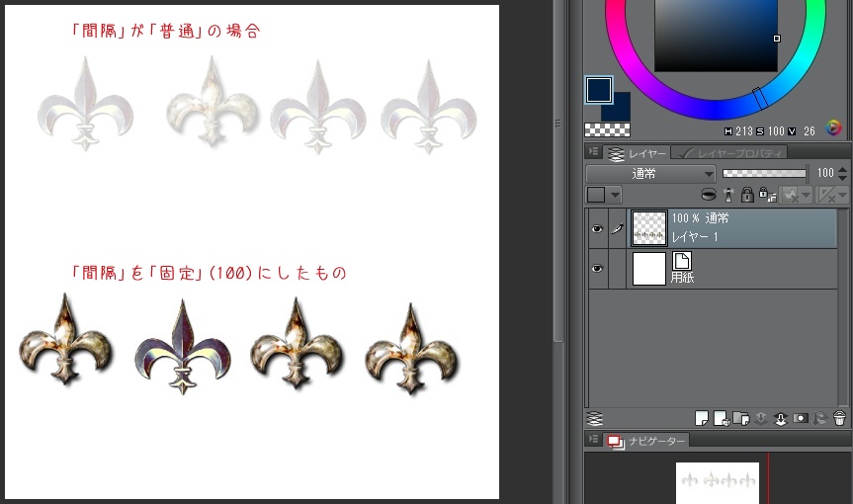Viewport: 853px width, 504px height.
Task: Open the ruler display range dropdown arrow
Action: click(843, 195)
